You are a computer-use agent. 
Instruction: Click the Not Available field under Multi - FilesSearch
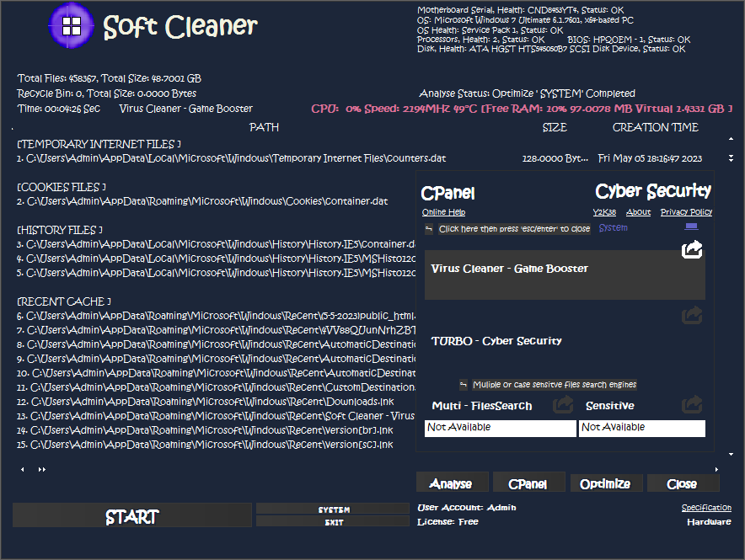(500, 428)
